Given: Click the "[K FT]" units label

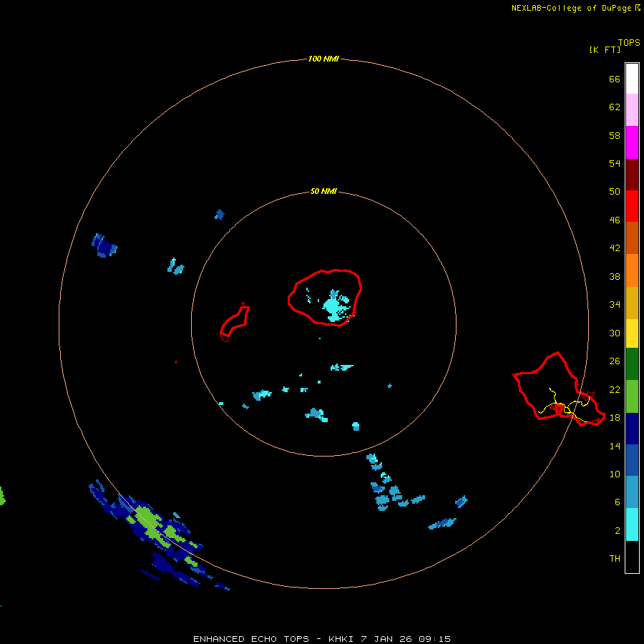Looking at the screenshot, I should click(605, 49).
